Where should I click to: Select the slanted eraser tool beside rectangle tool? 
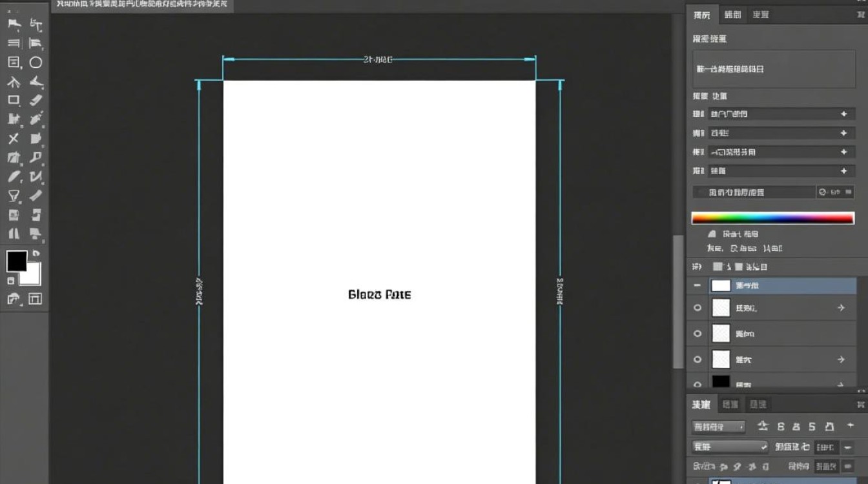[x=36, y=100]
